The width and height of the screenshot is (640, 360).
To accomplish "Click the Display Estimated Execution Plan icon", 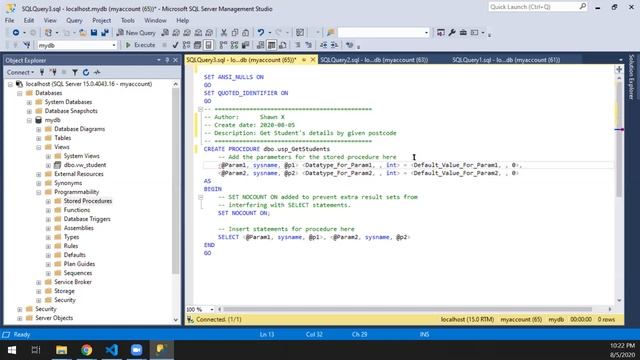I will click(x=187, y=45).
